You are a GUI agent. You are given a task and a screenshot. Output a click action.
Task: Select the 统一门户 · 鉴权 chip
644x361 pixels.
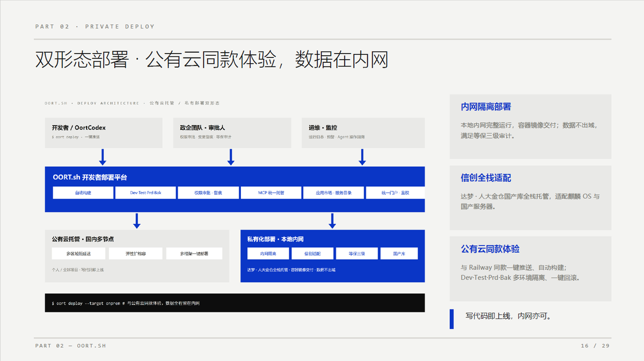396,193
